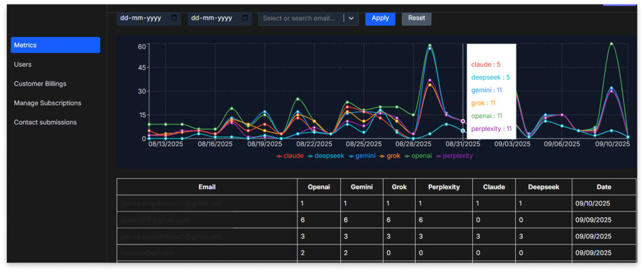Click the grok legend marker
644x272 pixels.
point(382,156)
